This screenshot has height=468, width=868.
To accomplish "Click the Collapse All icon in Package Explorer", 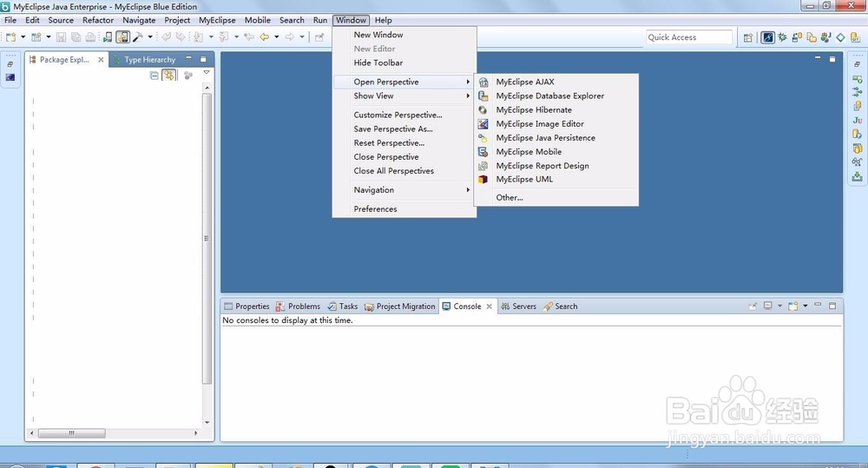I will (154, 76).
